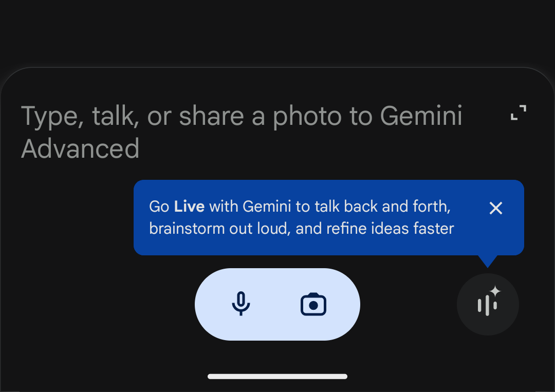The height and width of the screenshot is (392, 555).
Task: Launch live conversation using round dark button
Action: [488, 304]
